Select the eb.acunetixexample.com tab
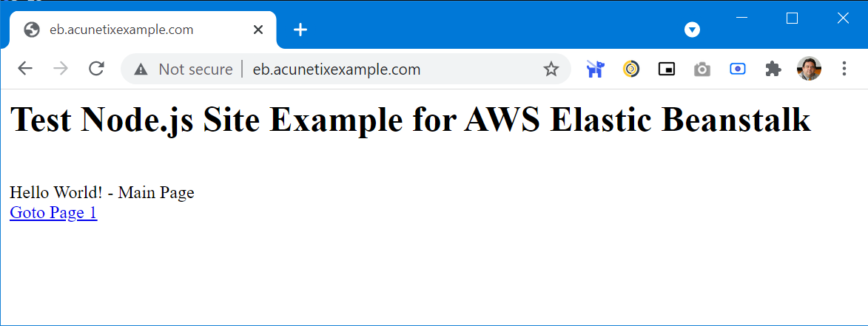Image resolution: width=868 pixels, height=326 pixels. (x=122, y=30)
